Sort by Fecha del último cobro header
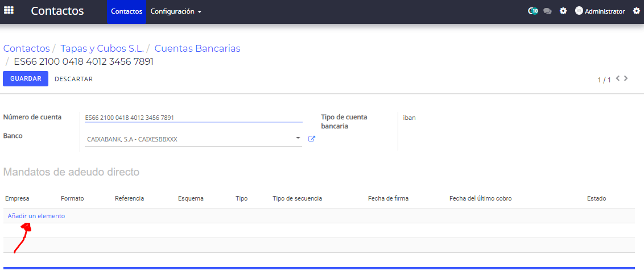644x275 pixels. [481, 199]
